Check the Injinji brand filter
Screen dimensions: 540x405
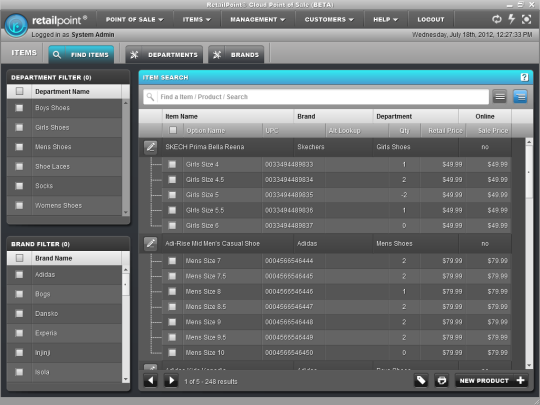tap(19, 352)
